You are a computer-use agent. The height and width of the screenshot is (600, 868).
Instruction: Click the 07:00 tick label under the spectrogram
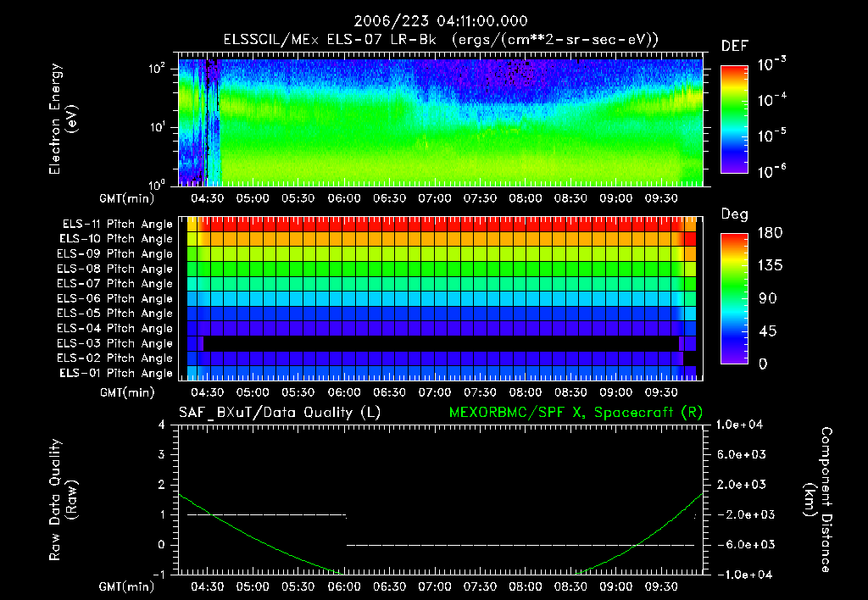[435, 198]
